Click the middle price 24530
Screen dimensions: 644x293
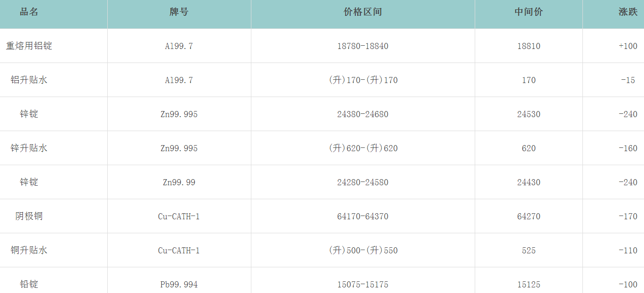click(x=529, y=114)
